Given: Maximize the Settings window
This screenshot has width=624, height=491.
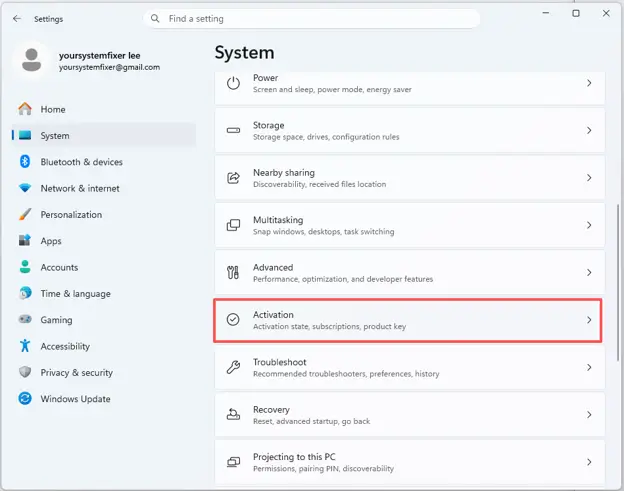Looking at the screenshot, I should coord(576,13).
